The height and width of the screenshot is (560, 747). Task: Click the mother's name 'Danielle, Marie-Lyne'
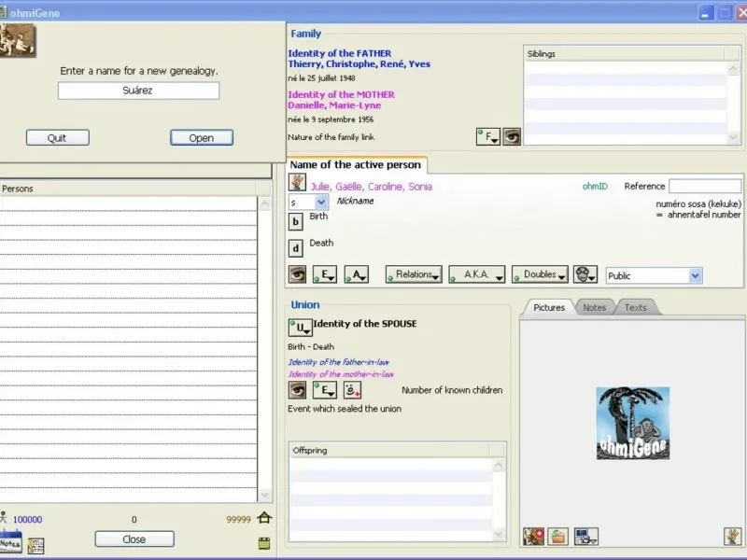[334, 105]
